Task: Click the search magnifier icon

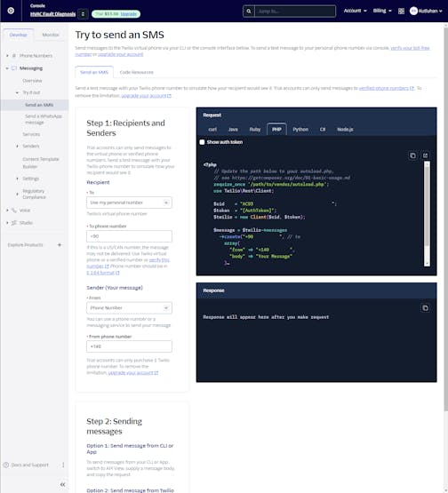Action: coord(249,12)
